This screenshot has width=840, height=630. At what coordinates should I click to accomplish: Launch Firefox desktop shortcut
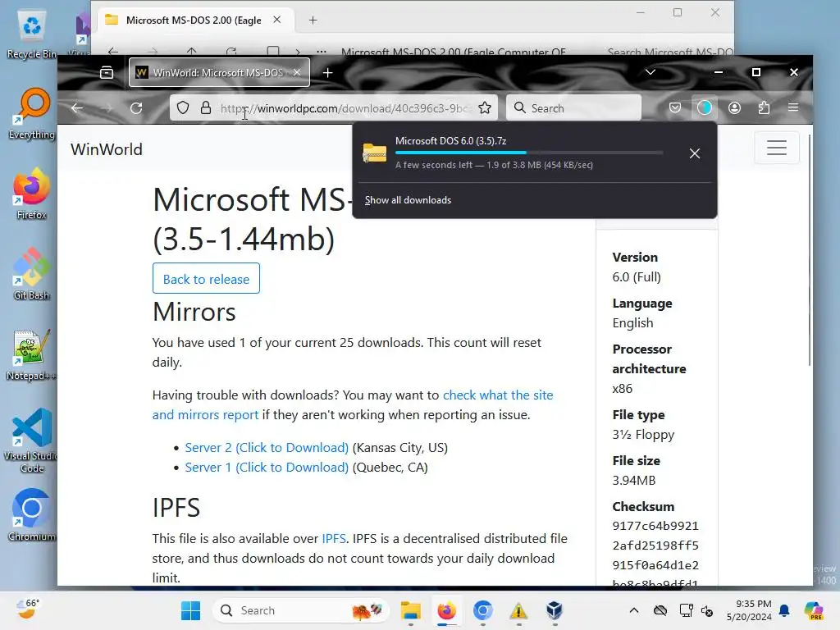click(x=32, y=194)
